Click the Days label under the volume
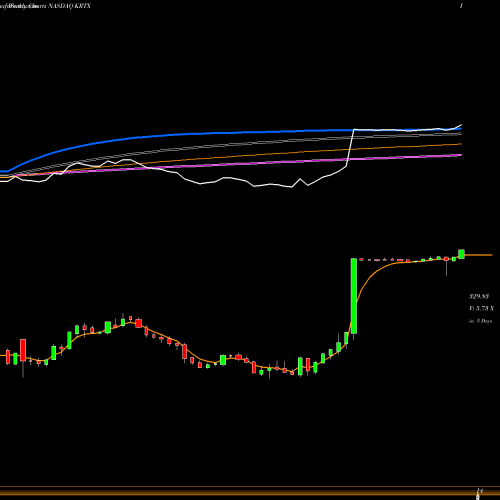This screenshot has width=500, height=500. coord(480,321)
